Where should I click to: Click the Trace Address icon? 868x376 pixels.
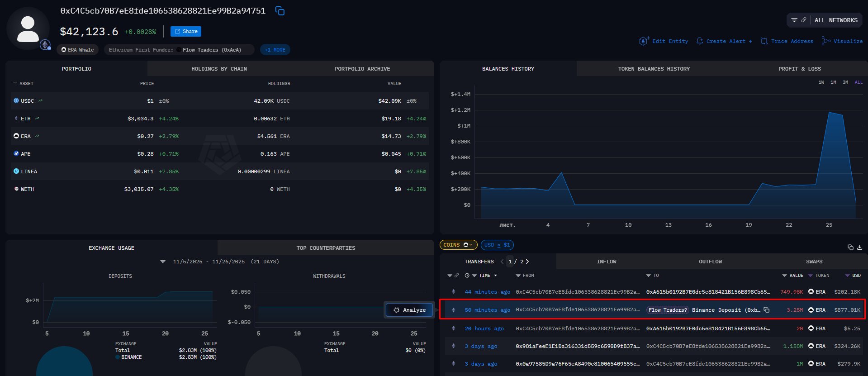point(764,41)
